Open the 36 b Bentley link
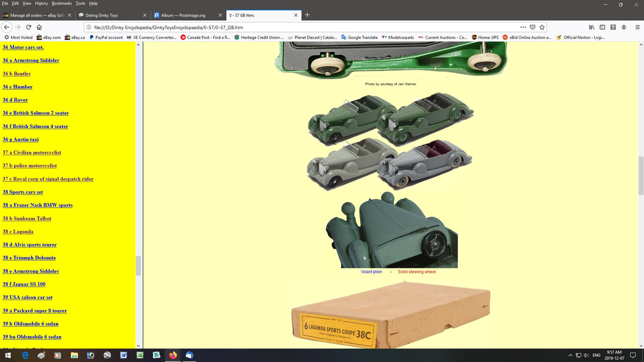Viewport: 644px width, 362px height. coord(17,73)
